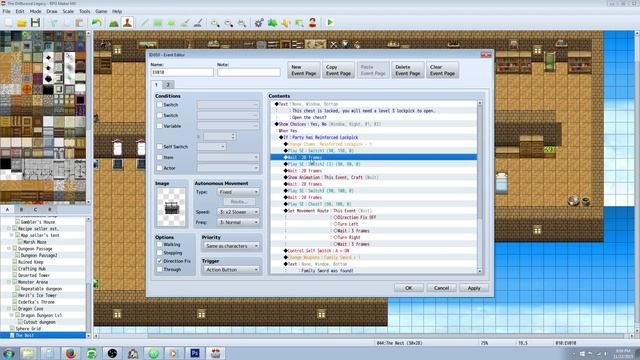Switch to Event mode pawn icon

tap(127, 23)
